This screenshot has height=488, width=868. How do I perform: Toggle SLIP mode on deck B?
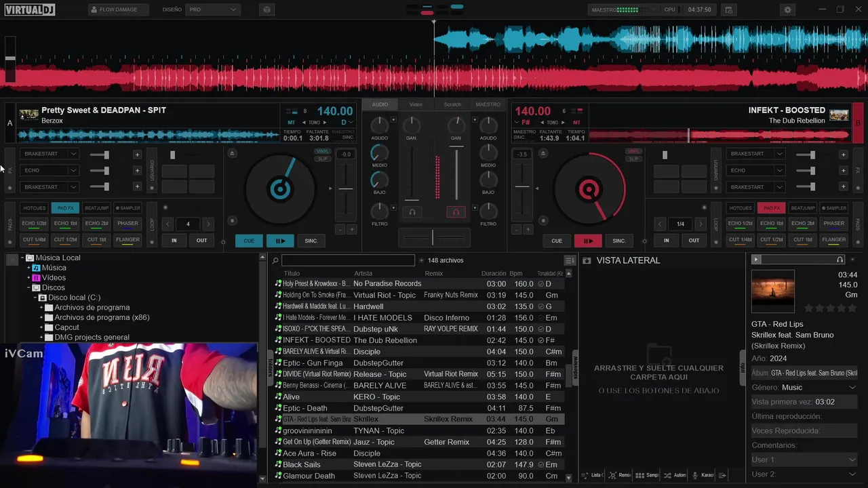(x=634, y=159)
